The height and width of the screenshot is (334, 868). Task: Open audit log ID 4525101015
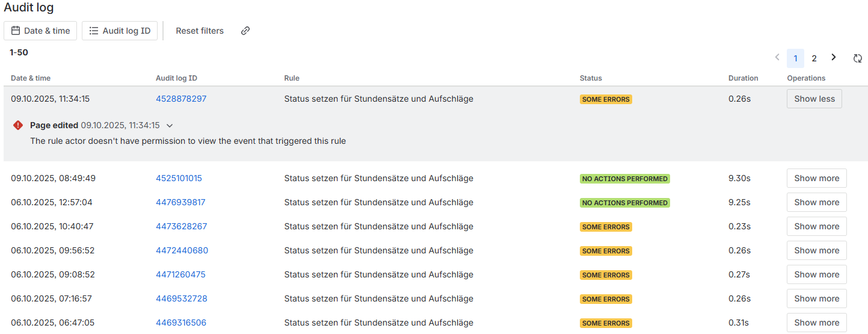click(179, 178)
